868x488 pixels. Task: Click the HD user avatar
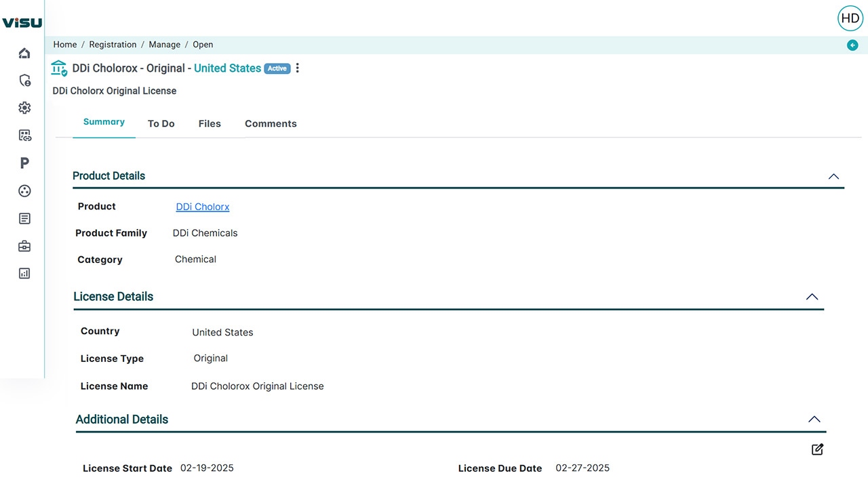[850, 19]
